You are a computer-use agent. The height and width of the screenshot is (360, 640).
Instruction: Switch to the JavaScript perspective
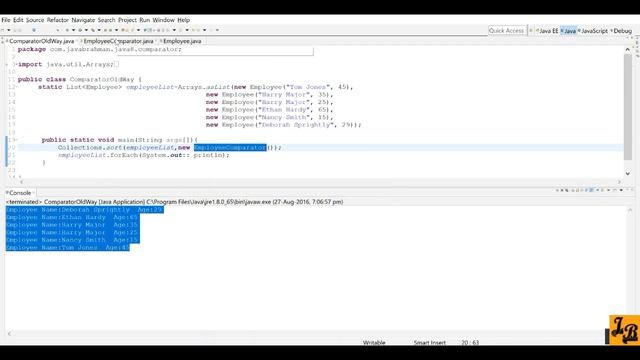[593, 31]
